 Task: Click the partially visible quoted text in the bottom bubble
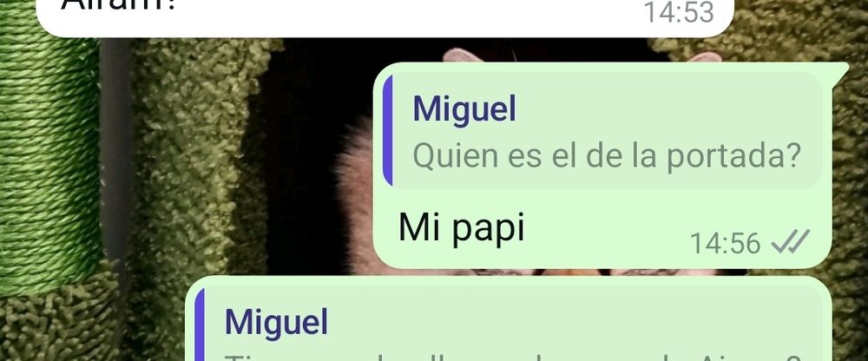(x=512, y=356)
